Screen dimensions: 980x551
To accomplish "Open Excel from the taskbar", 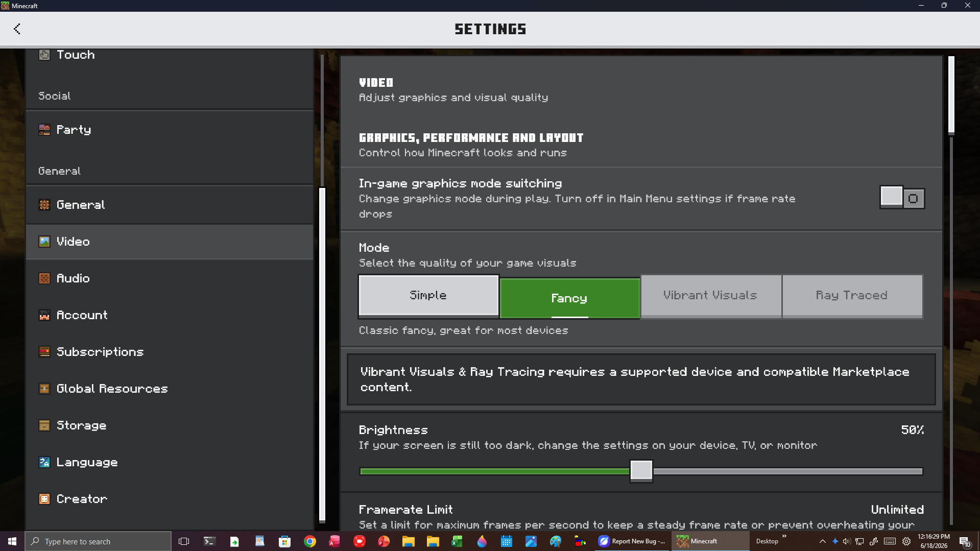I will (457, 541).
